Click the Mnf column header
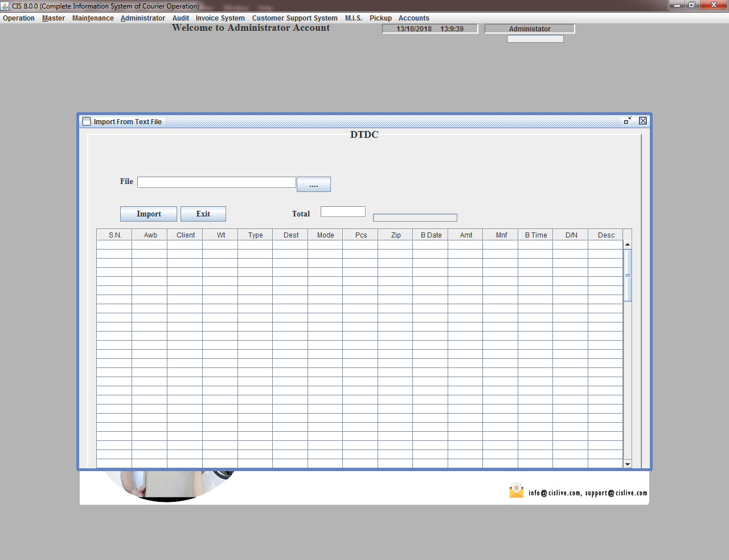The image size is (729, 560). pyautogui.click(x=501, y=235)
